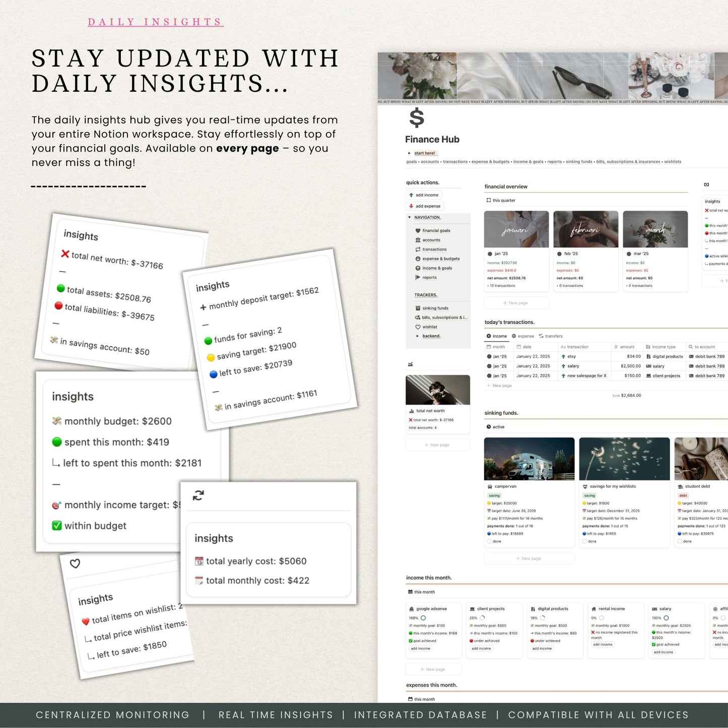Viewport: 728px width, 728px height.
Task: Mark the student debt card as done
Action: 680,542
